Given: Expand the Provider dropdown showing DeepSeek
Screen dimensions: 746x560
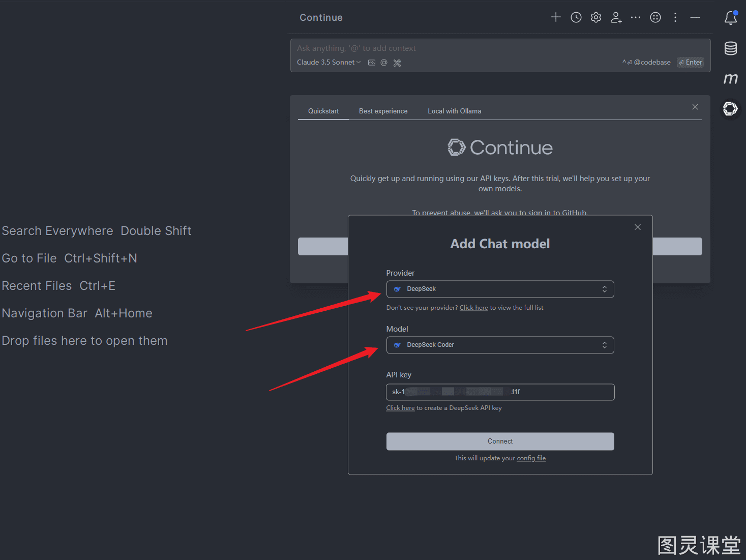Looking at the screenshot, I should click(x=500, y=289).
